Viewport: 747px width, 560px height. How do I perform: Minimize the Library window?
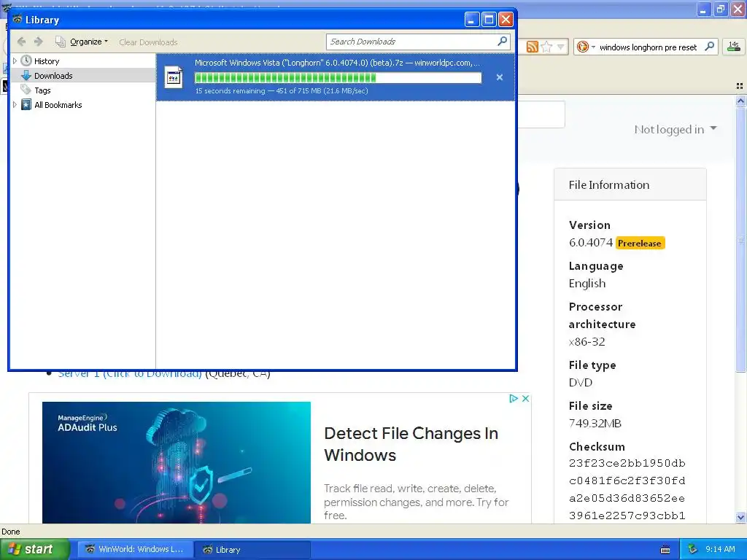472,20
